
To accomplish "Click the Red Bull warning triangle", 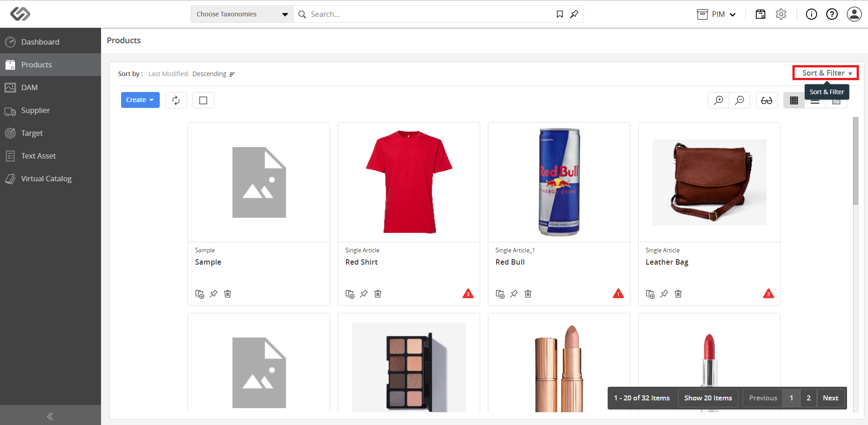I will tap(618, 293).
